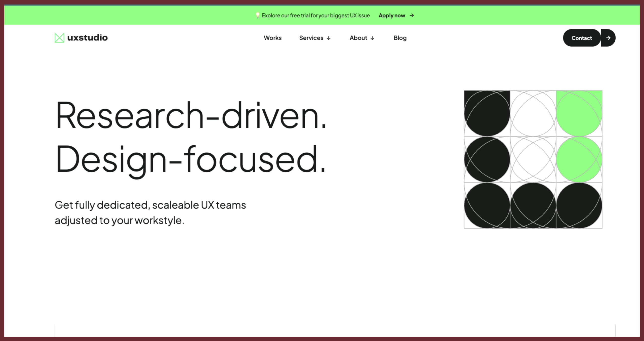Open the Works page
This screenshot has height=341, width=644.
coord(272,38)
